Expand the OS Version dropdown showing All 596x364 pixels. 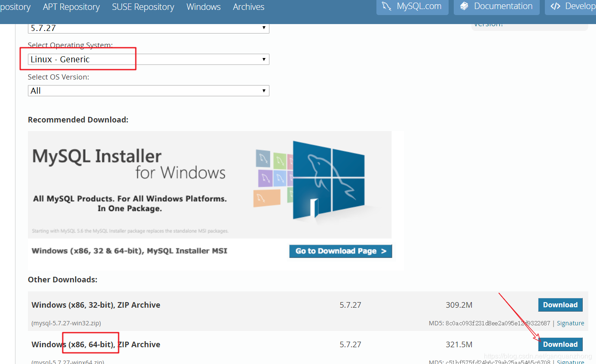pyautogui.click(x=149, y=91)
